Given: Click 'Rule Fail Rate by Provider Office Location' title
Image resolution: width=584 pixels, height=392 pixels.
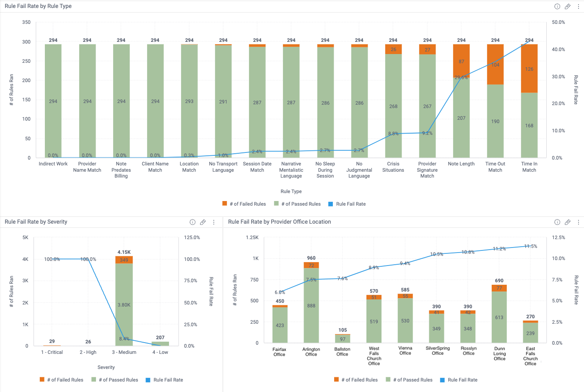Looking at the screenshot, I should 280,222.
